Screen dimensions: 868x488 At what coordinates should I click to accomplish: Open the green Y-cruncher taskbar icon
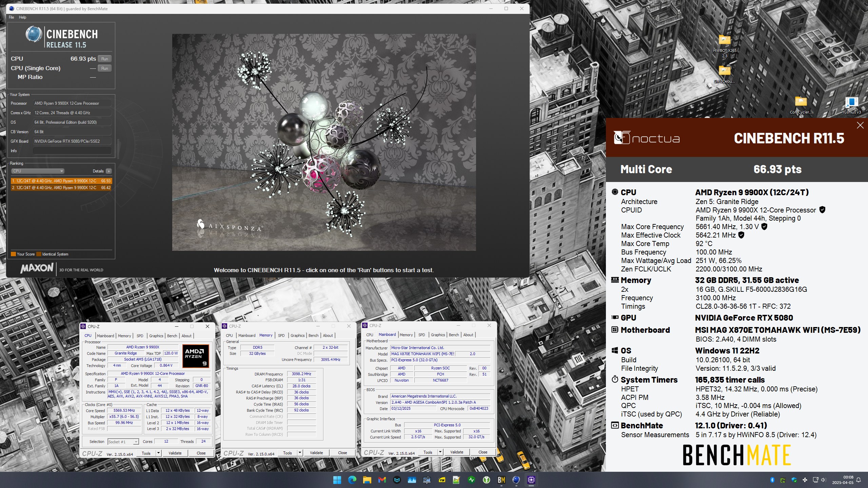[x=486, y=480]
